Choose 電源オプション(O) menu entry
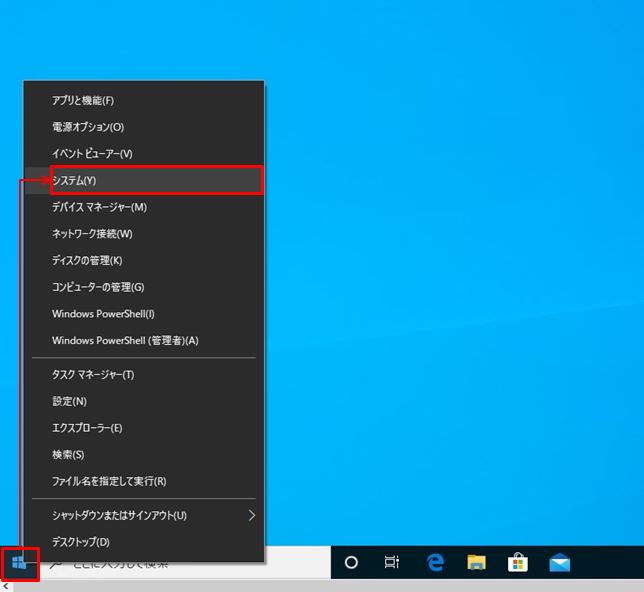Viewport: 644px width, 592px height. [144, 127]
